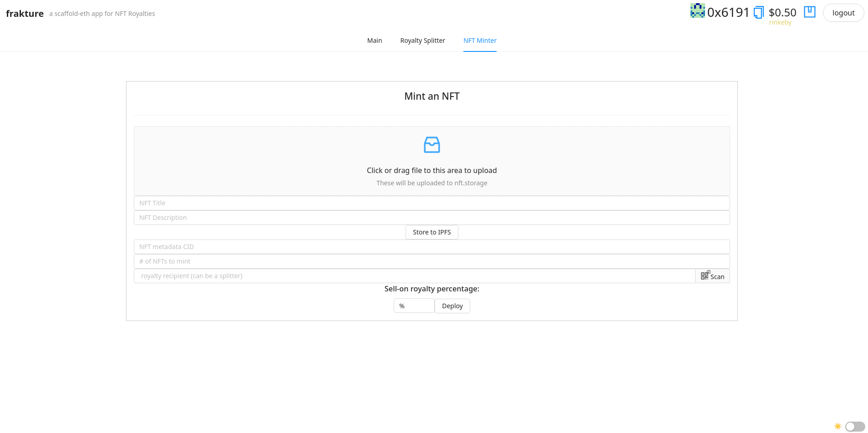The height and width of the screenshot is (433, 868).
Task: Toggle the dark mode switch
Action: click(855, 427)
